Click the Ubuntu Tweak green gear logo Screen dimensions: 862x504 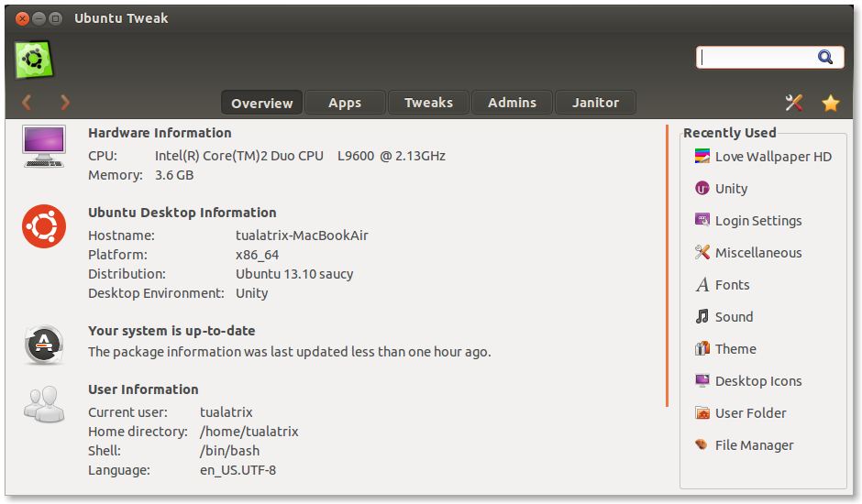pos(34,60)
